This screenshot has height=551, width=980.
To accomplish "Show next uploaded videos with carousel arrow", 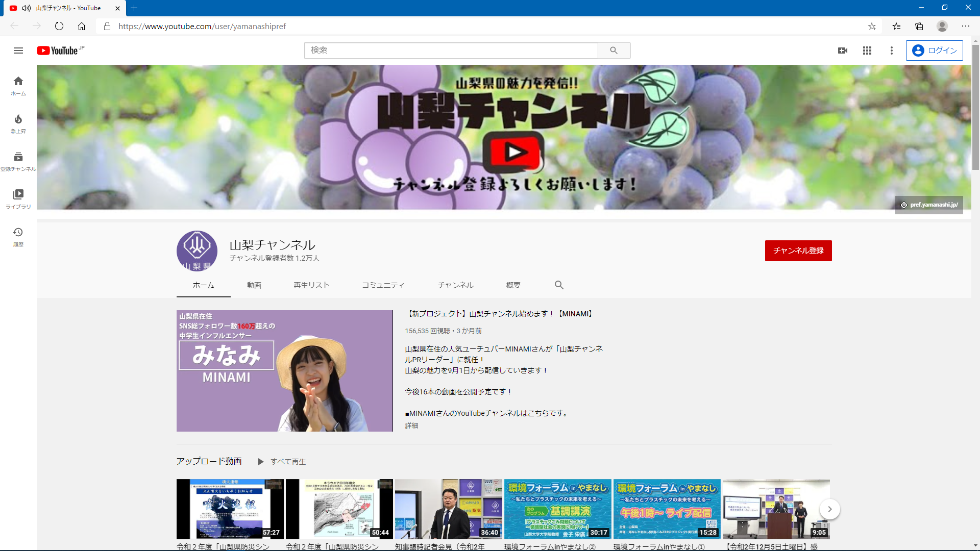I will click(830, 509).
